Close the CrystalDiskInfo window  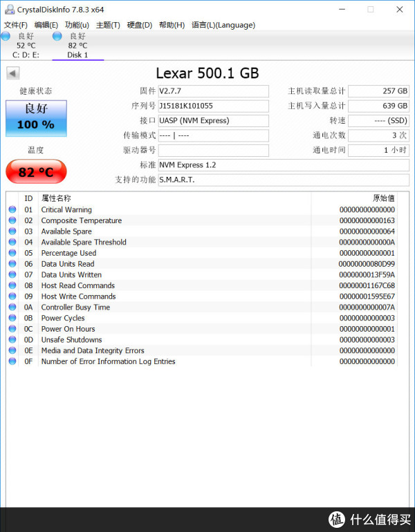[x=400, y=10]
